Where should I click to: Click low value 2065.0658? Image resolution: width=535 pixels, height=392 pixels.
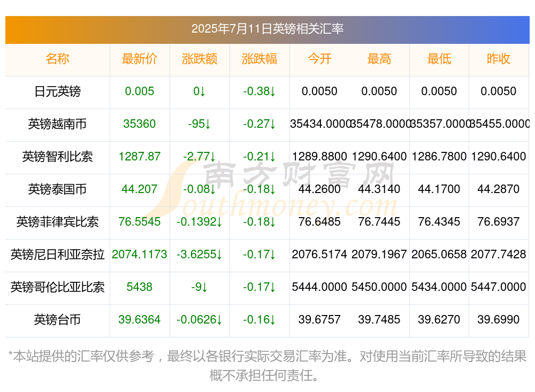coord(439,255)
